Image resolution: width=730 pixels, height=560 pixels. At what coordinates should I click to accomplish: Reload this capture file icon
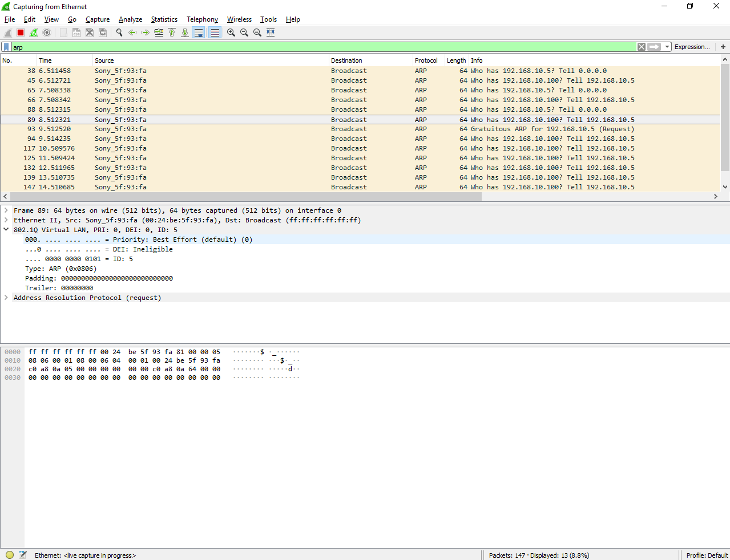103,33
